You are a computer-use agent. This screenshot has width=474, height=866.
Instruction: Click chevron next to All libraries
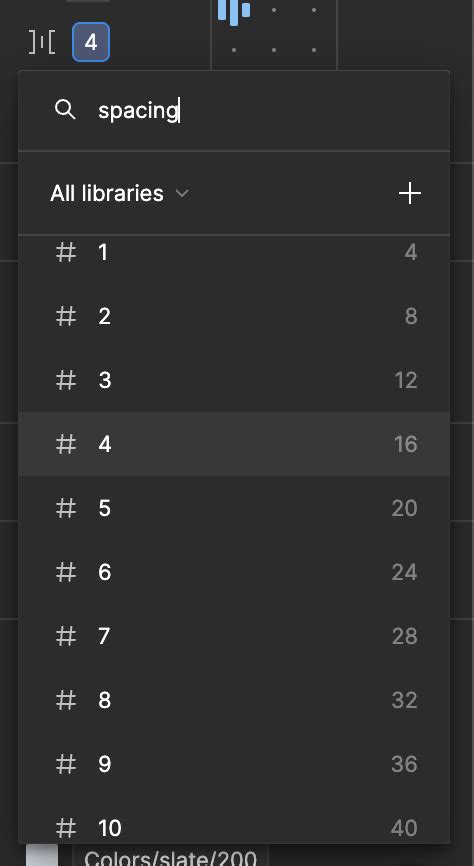point(182,193)
